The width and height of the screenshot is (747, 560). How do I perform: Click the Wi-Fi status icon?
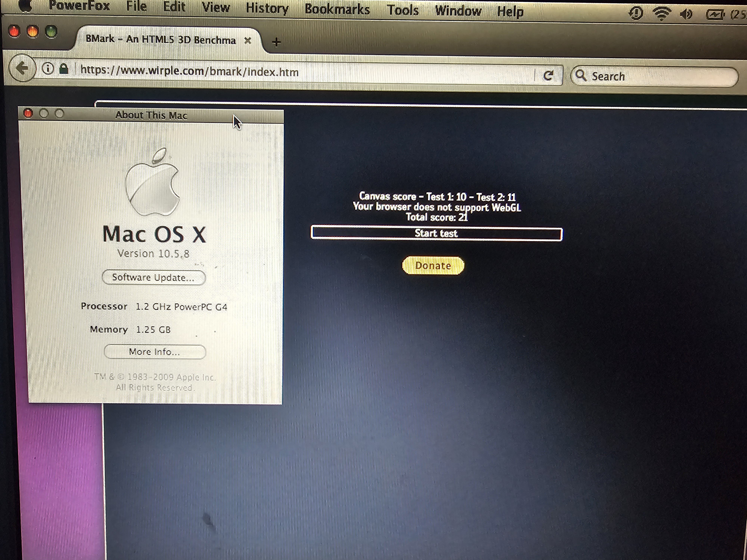(661, 14)
